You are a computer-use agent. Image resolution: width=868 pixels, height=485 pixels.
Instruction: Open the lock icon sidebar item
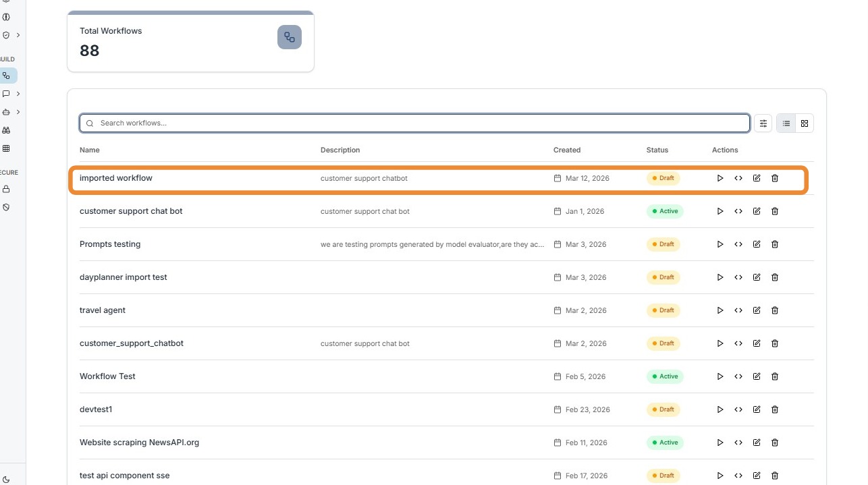coord(6,190)
